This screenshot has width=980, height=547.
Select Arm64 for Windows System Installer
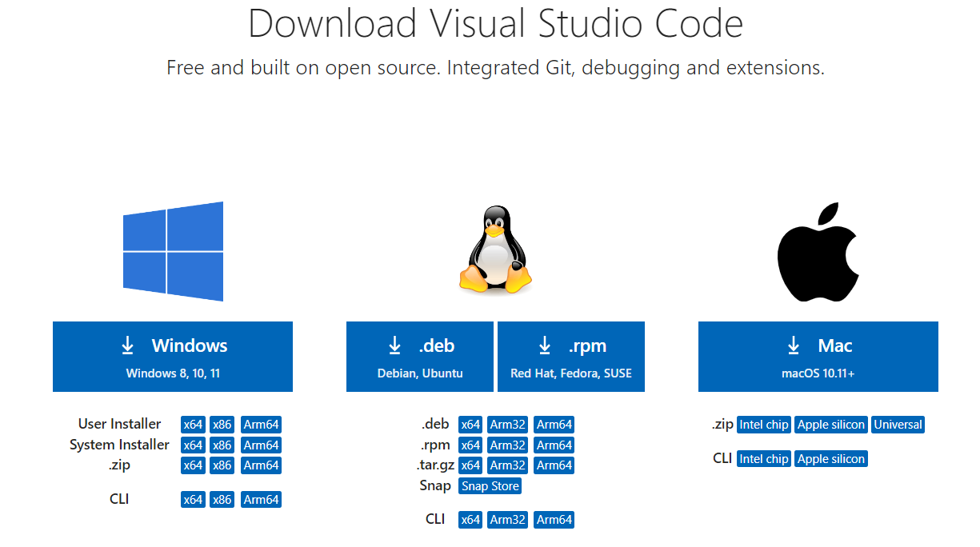(x=261, y=445)
